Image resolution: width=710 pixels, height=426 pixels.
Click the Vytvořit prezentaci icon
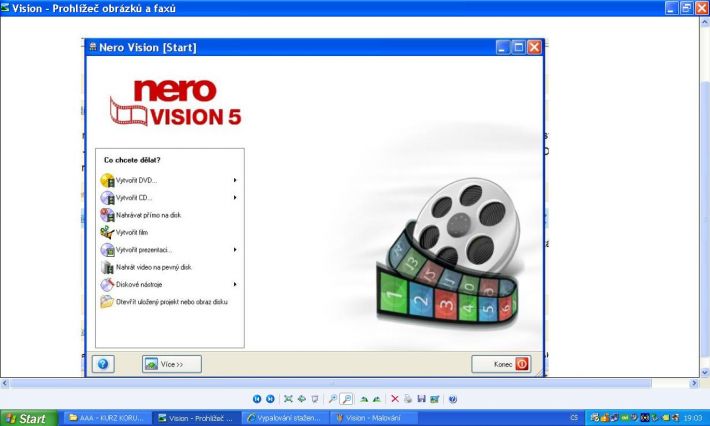point(107,250)
